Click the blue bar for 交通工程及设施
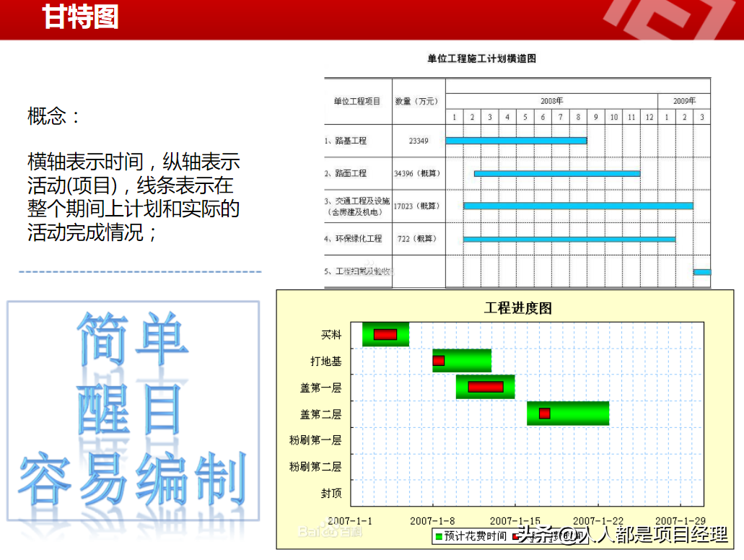 click(x=579, y=206)
